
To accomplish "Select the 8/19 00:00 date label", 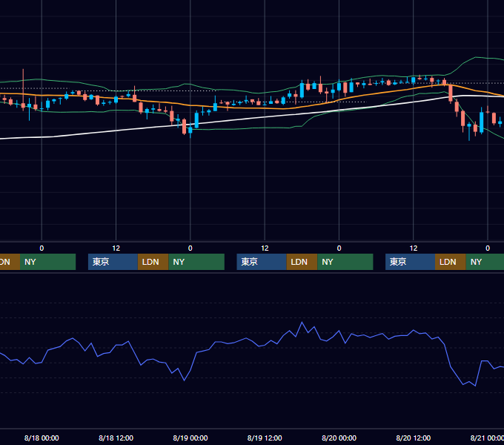I will [x=190, y=438].
